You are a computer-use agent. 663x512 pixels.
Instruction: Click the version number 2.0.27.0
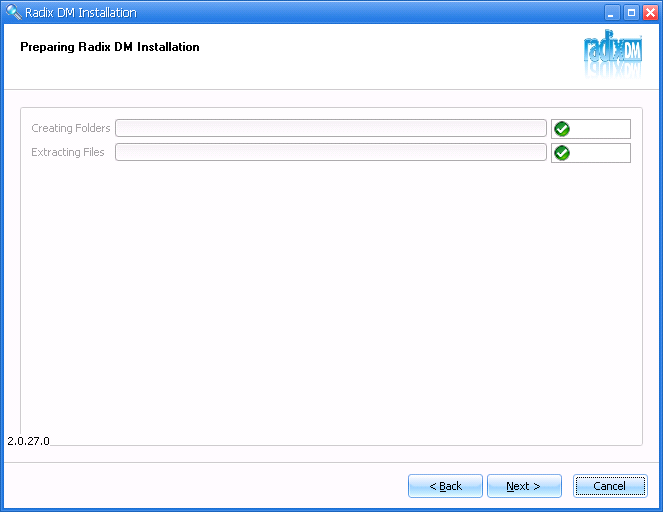pos(28,441)
